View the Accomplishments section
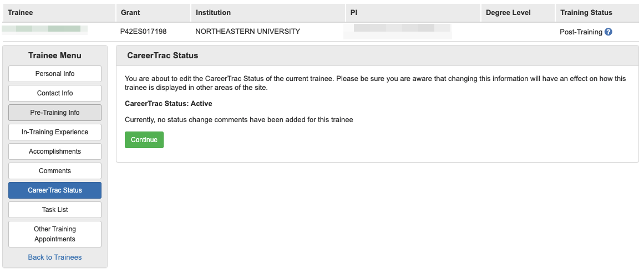 [55, 151]
